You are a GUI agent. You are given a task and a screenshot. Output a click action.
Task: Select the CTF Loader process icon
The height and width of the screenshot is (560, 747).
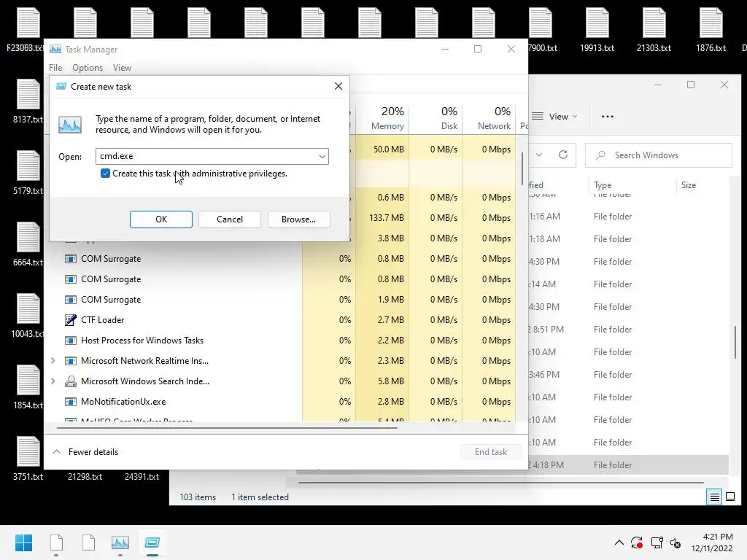pos(71,320)
